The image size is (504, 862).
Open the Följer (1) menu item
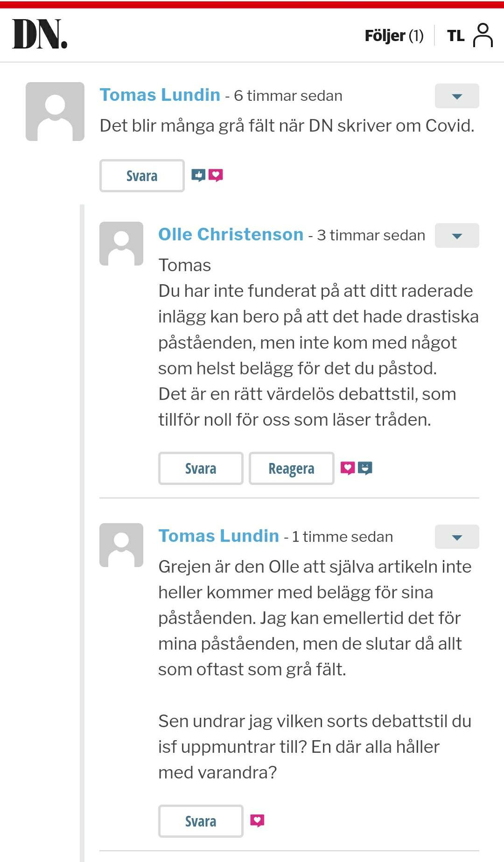pyautogui.click(x=394, y=35)
